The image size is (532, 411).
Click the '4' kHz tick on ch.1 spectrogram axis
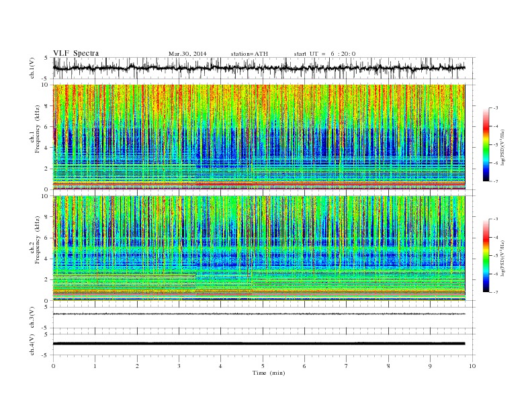[46, 148]
